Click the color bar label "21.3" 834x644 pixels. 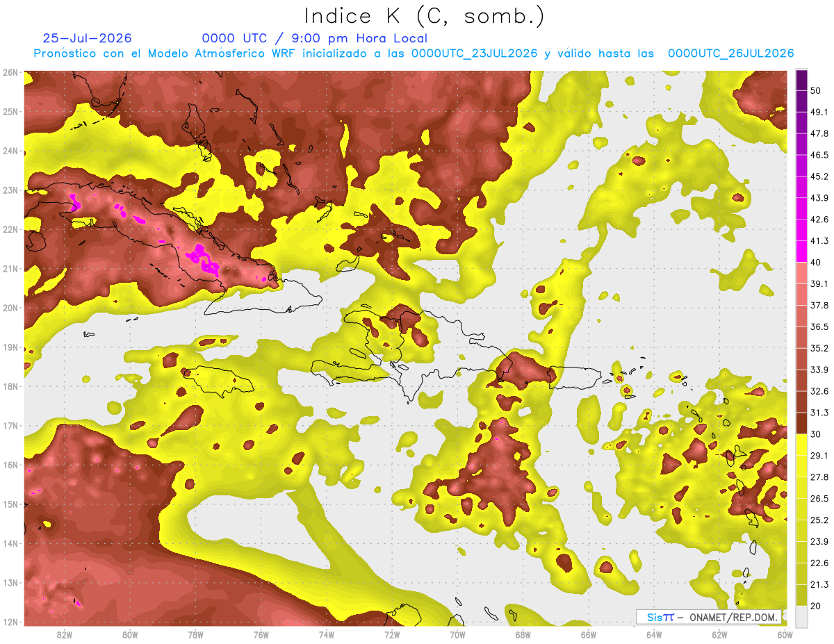click(x=819, y=584)
